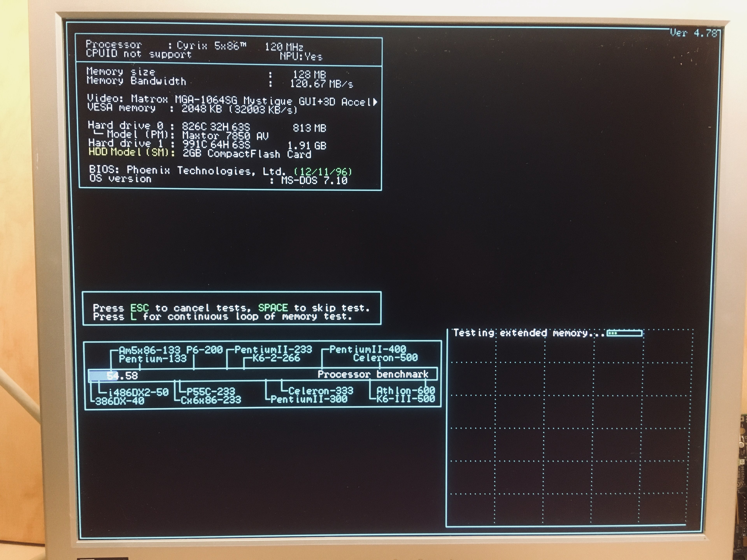Click the extended memory test progress bar

point(624,333)
